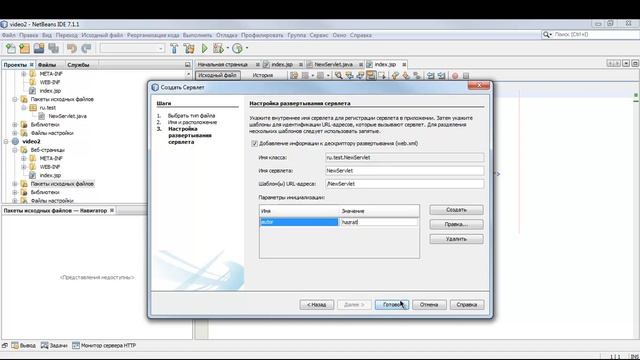Open the Начальная страница editor tab

[223, 64]
